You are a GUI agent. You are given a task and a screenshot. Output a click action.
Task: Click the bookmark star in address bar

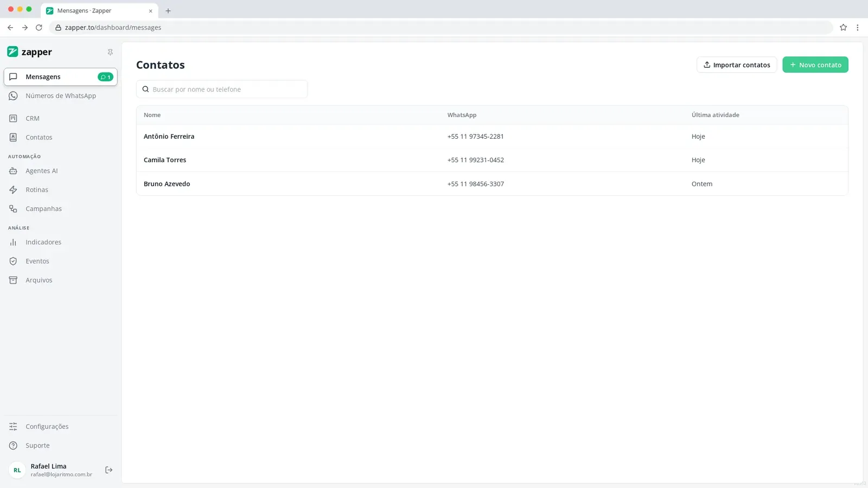pyautogui.click(x=843, y=28)
